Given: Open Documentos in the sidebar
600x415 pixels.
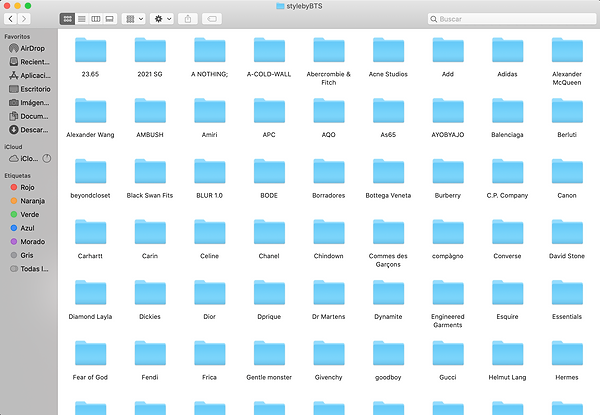Looking at the screenshot, I should (x=29, y=116).
